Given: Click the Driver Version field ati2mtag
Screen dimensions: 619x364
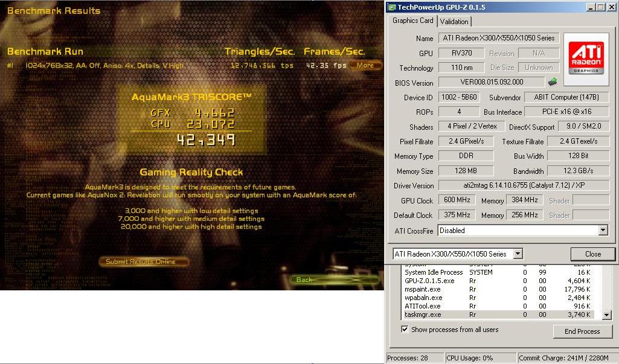Looking at the screenshot, I should point(524,185).
